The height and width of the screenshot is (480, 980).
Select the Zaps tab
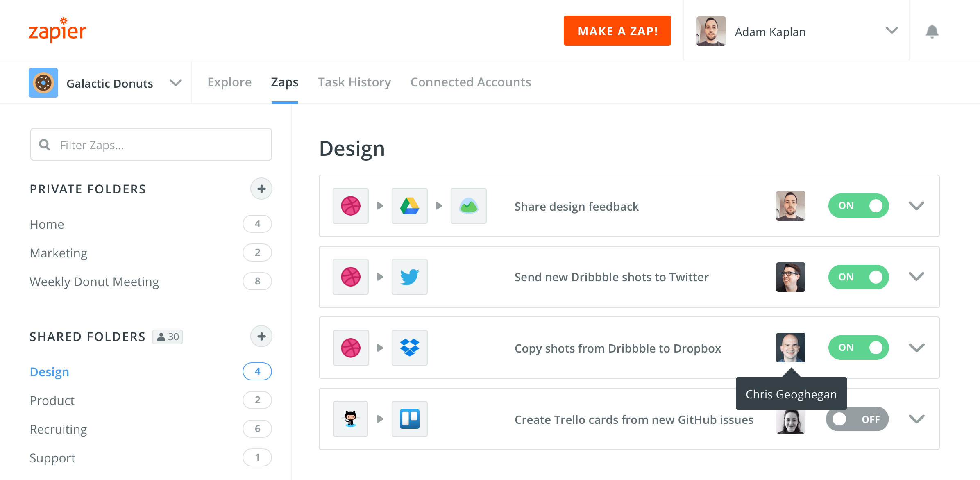point(285,82)
